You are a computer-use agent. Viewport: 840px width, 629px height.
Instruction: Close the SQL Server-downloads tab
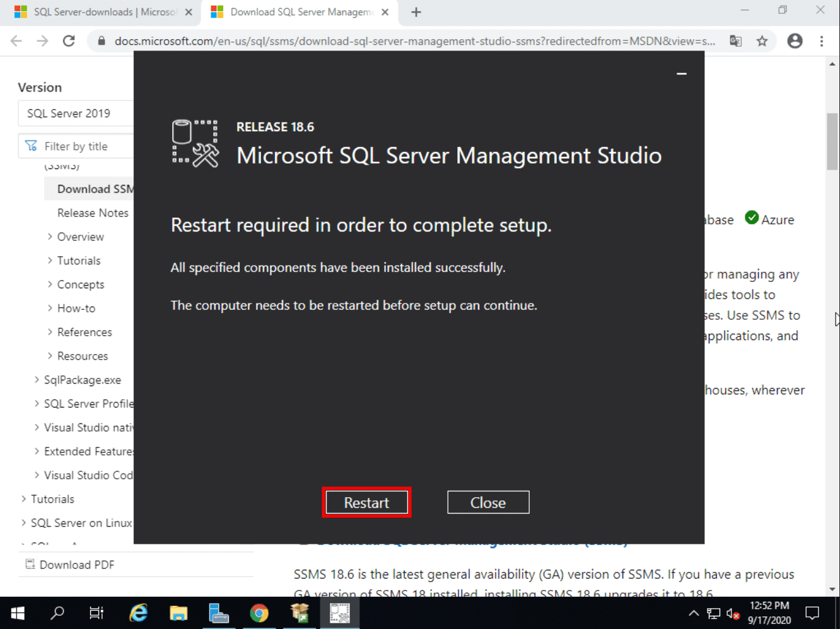pos(189,12)
